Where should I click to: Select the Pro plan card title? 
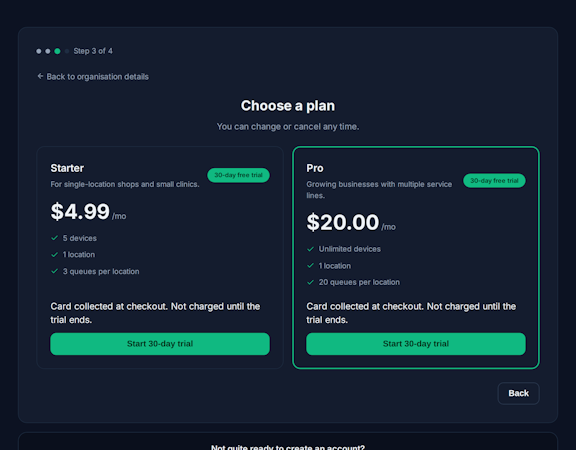(x=315, y=168)
